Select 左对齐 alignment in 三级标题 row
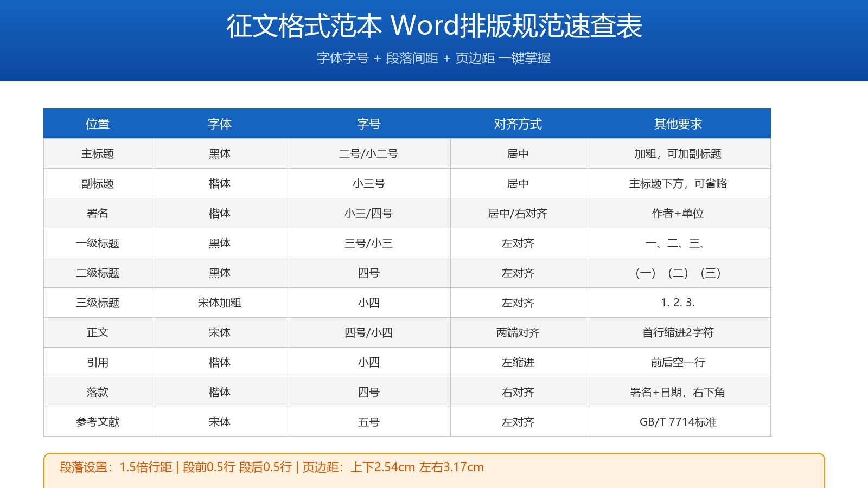The image size is (868, 488). coord(518,303)
